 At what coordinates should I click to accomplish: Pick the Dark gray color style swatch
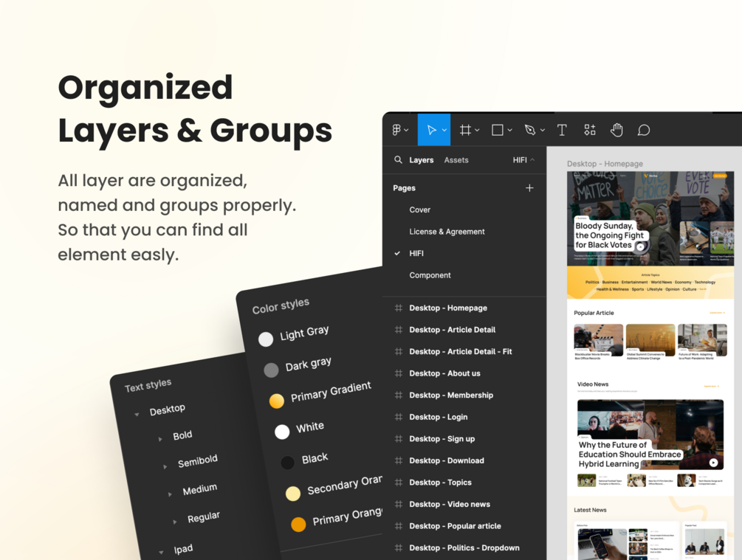point(271,370)
